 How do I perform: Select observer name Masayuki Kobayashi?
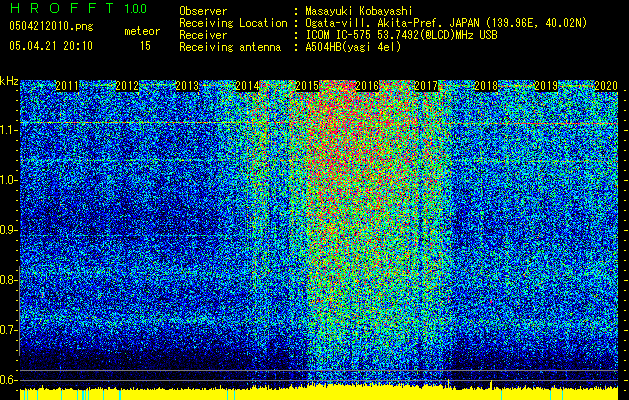[x=359, y=11]
